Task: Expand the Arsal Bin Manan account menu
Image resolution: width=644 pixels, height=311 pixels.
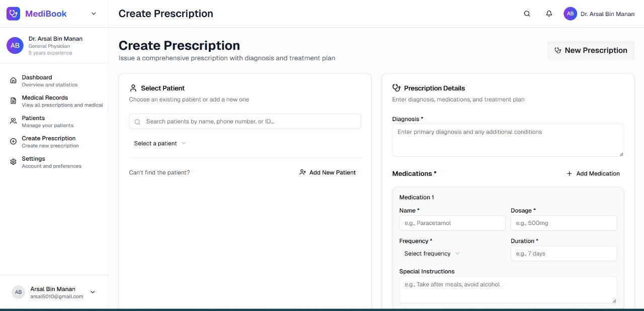Action: pyautogui.click(x=93, y=292)
